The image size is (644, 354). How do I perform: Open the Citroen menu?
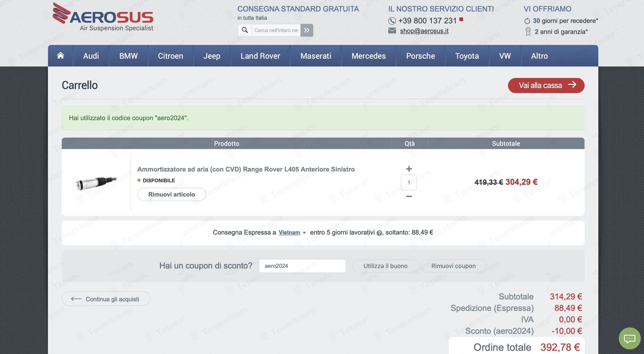tap(170, 56)
